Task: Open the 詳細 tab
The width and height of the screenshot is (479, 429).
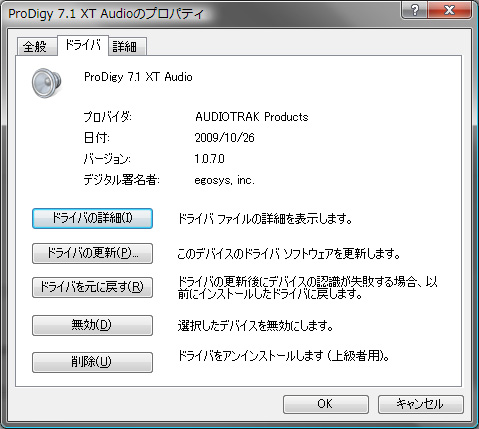Action: (x=127, y=46)
